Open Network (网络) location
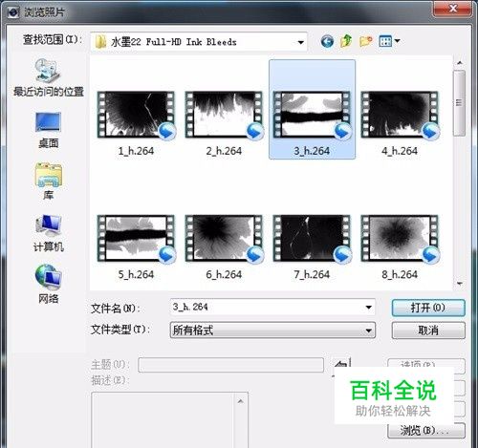This screenshot has height=448, width=478. [x=48, y=285]
